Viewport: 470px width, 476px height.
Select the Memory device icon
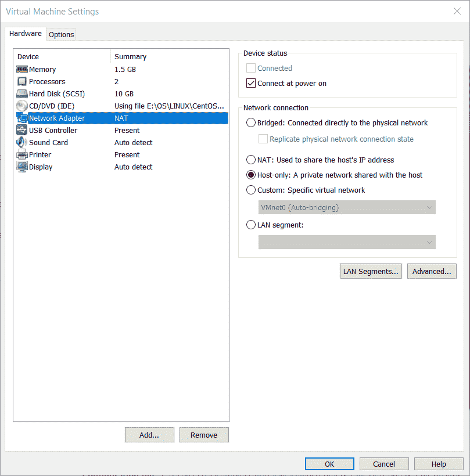coord(22,69)
